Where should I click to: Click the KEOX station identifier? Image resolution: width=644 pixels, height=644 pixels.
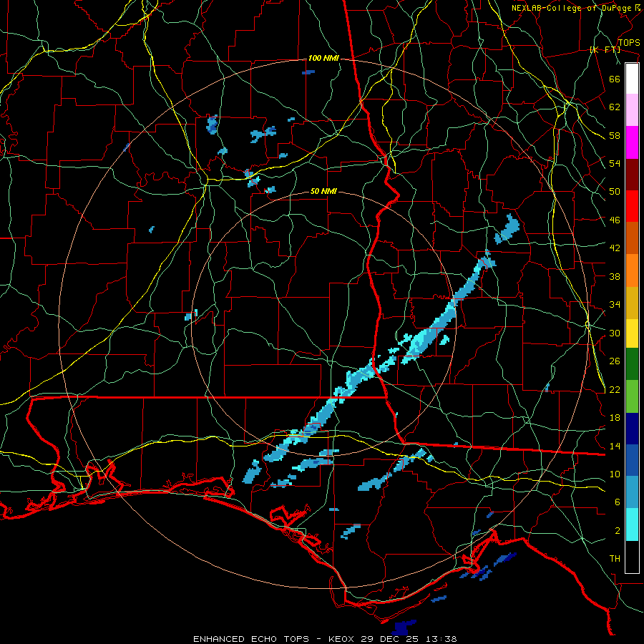[343, 639]
